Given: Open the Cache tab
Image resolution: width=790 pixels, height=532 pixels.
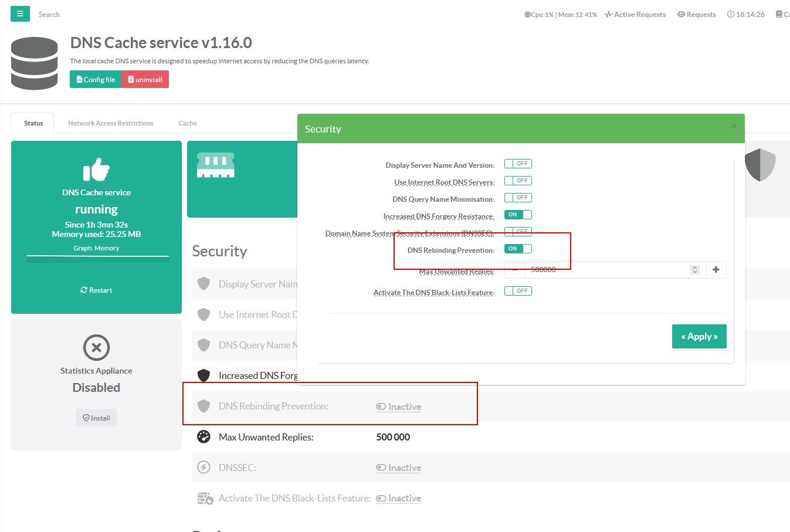Looking at the screenshot, I should click(188, 123).
